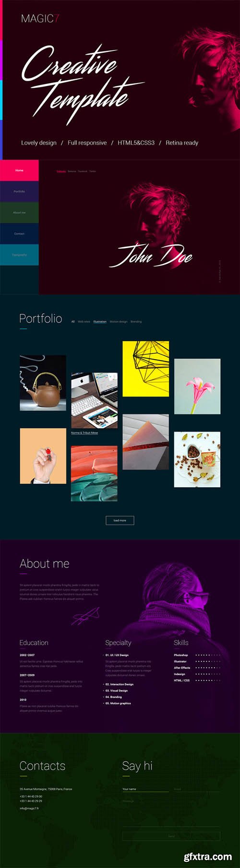Click the load more button
This screenshot has width=240, height=868.
click(x=120, y=520)
